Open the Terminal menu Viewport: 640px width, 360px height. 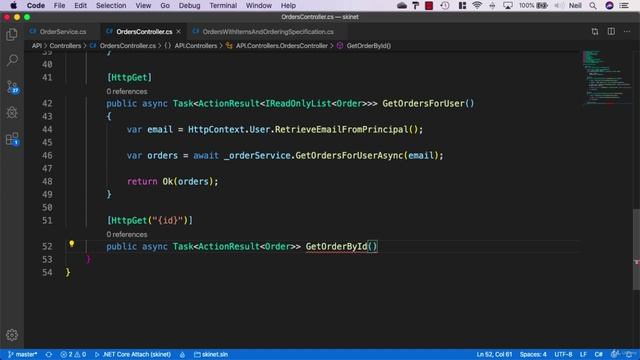click(223, 5)
